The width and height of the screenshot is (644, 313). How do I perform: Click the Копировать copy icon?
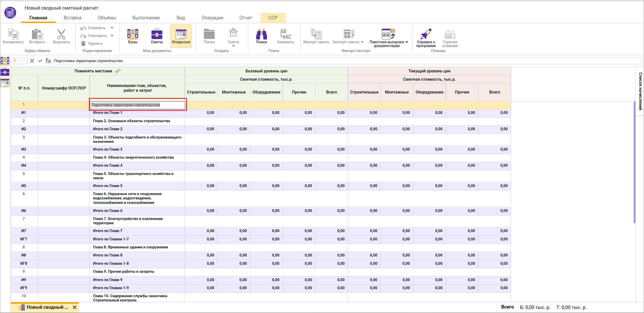(x=13, y=34)
